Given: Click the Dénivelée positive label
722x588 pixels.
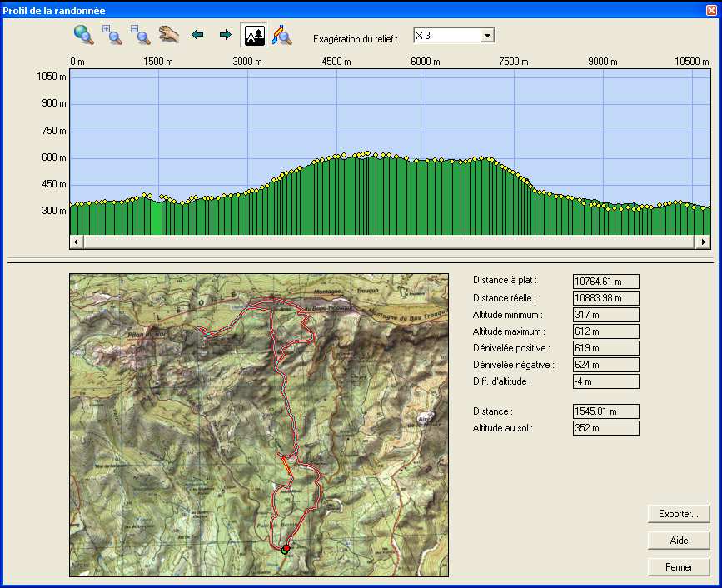Looking at the screenshot, I should 511,348.
